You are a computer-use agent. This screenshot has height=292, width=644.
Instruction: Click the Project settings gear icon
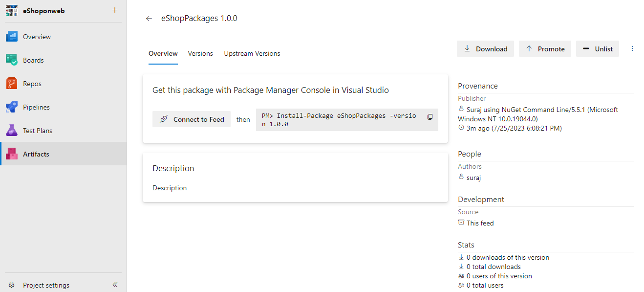coord(12,285)
